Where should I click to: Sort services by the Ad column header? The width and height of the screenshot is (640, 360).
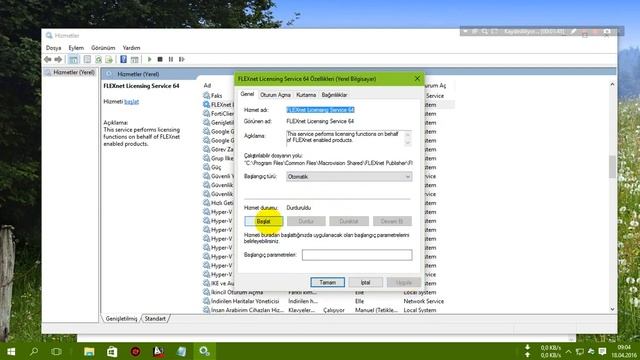pyautogui.click(x=207, y=85)
